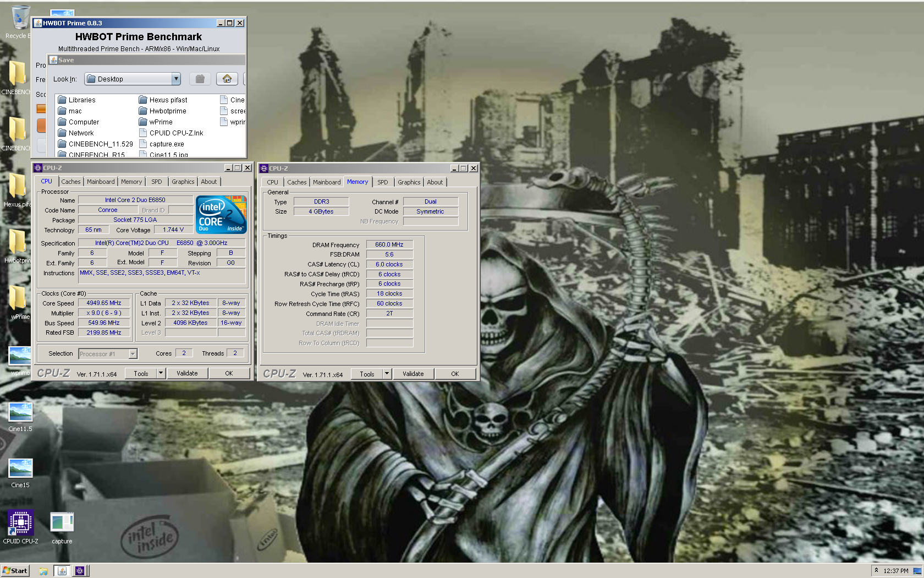Select the CPUID CPU-Z.lnk file
This screenshot has width=924, height=578.
171,133
